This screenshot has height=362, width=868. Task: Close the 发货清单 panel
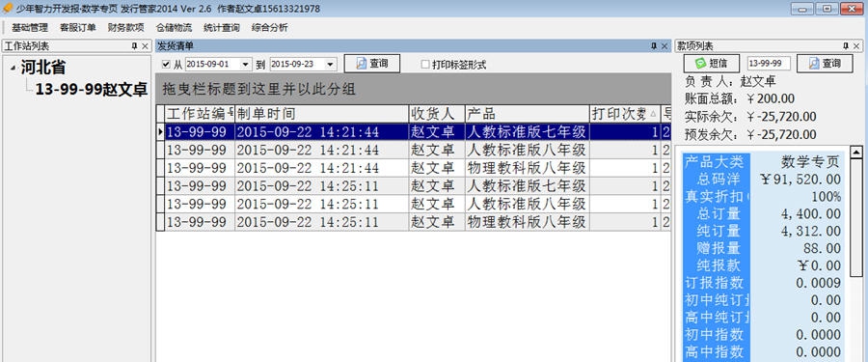click(x=665, y=46)
